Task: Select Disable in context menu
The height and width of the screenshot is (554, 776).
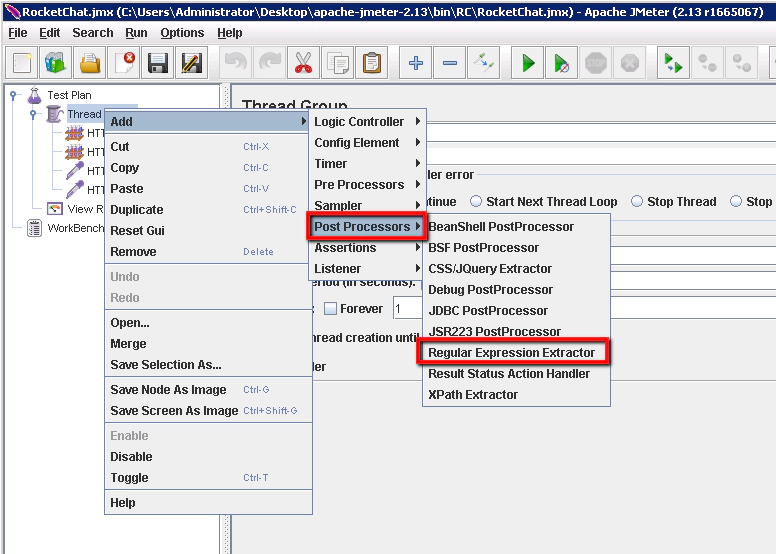Action: (x=208, y=457)
